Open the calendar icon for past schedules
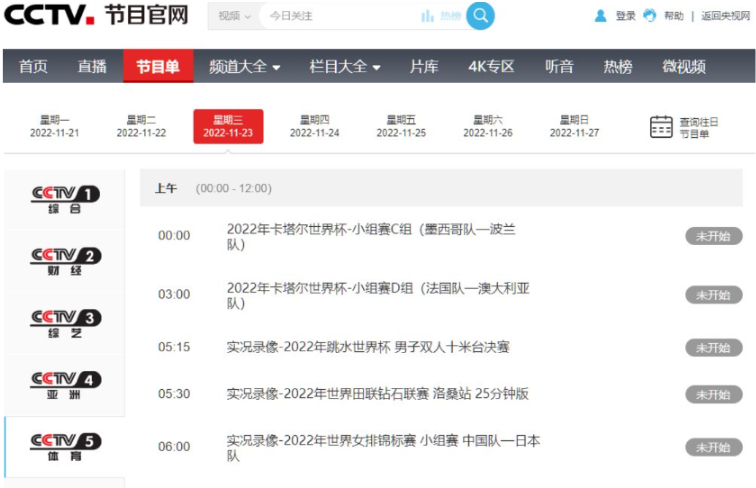The width and height of the screenshot is (756, 488). [661, 126]
